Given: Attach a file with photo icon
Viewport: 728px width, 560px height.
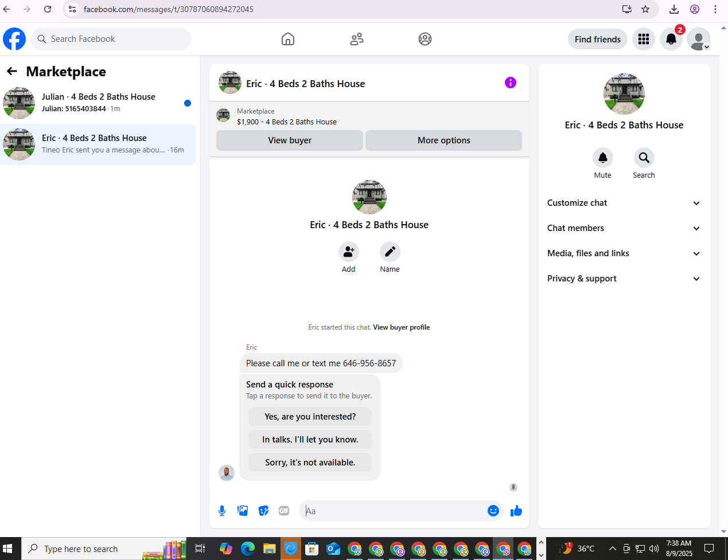Looking at the screenshot, I should click(x=243, y=511).
